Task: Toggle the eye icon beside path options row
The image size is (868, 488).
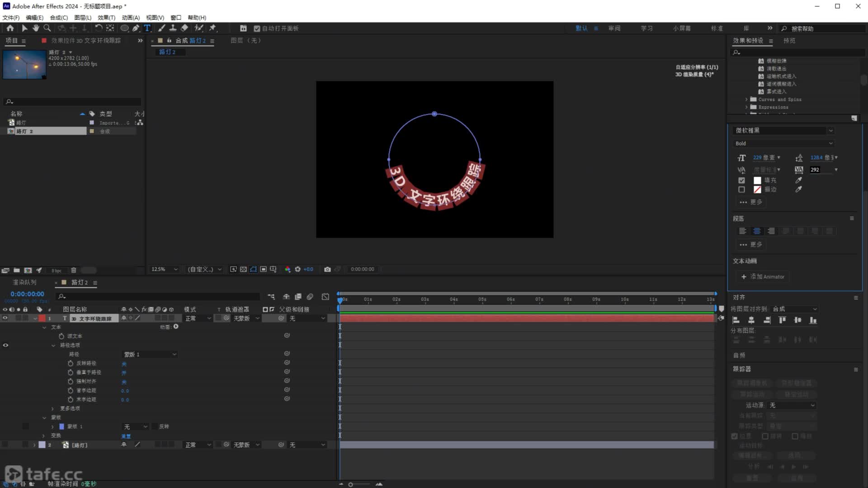Action: [x=5, y=345]
